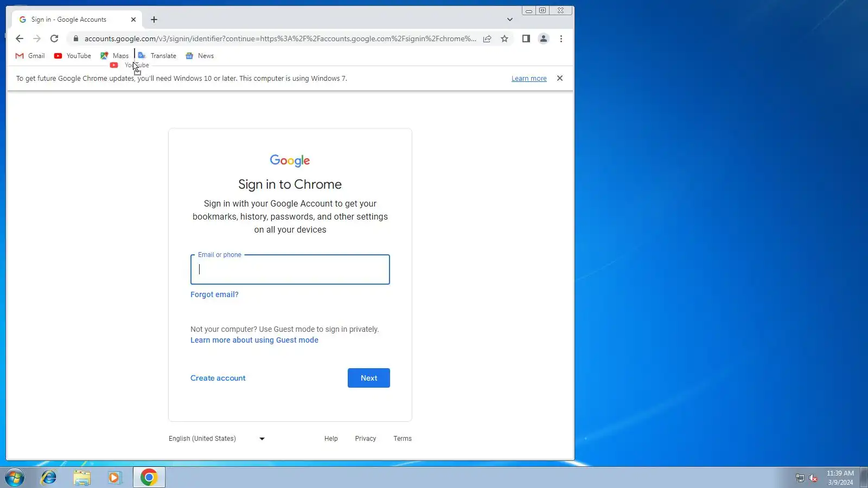The width and height of the screenshot is (868, 488).
Task: Click the blue Next button
Action: 369,378
